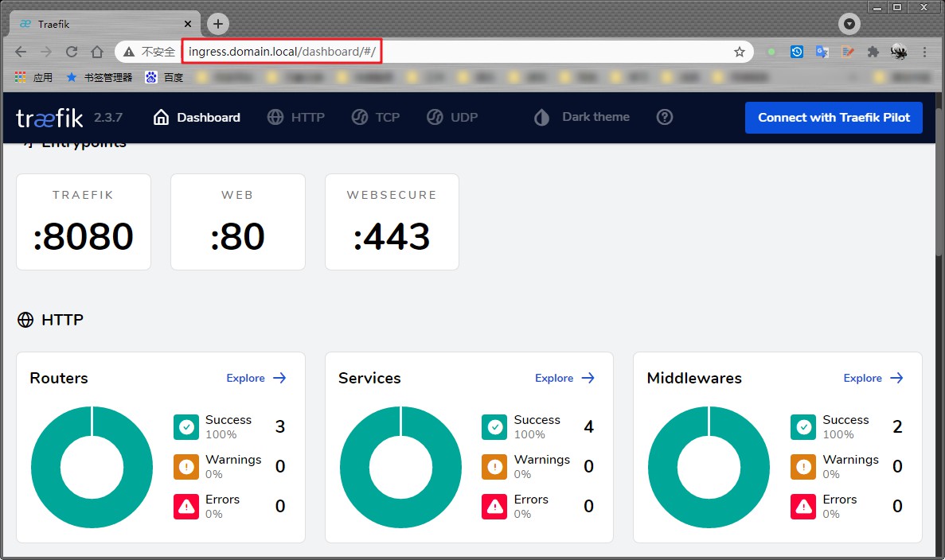945x560 pixels.
Task: Click the Routers success checkmark icon
Action: click(x=186, y=427)
